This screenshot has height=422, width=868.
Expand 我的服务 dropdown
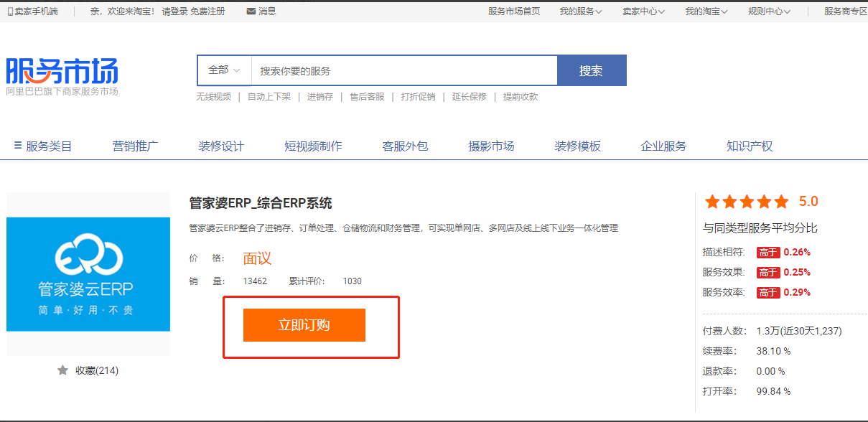[581, 11]
